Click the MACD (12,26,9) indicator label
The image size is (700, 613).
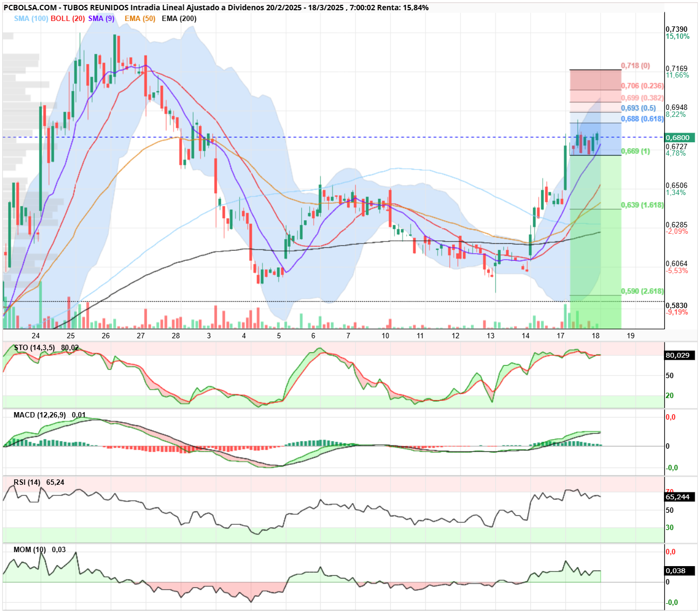(x=40, y=415)
